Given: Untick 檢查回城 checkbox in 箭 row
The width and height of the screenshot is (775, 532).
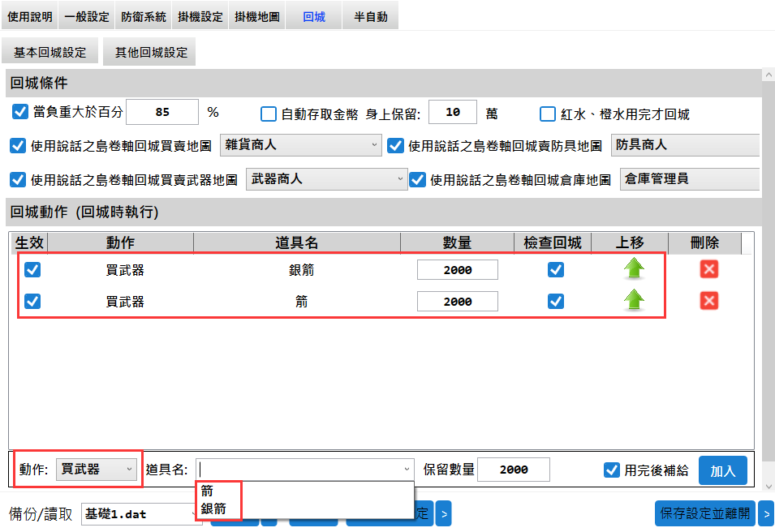Looking at the screenshot, I should [556, 301].
